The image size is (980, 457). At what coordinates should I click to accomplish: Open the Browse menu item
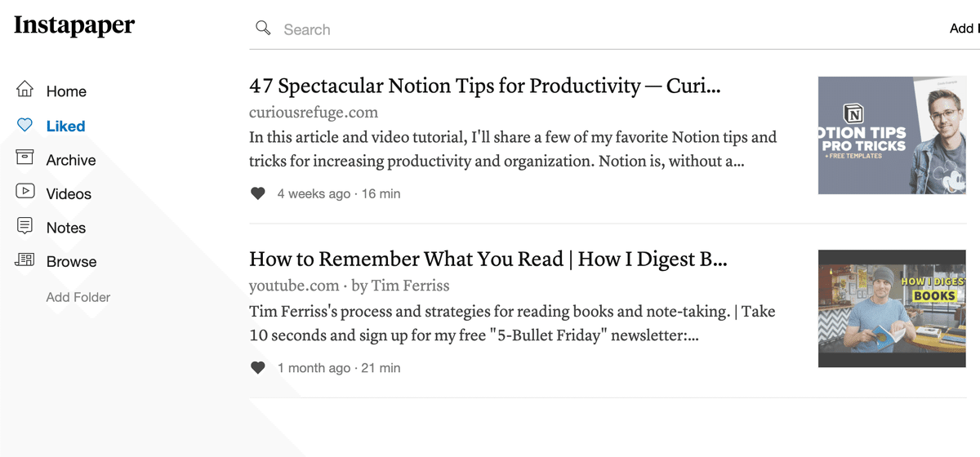point(71,262)
